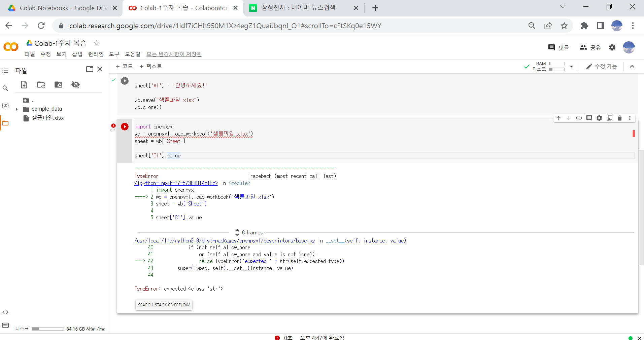Run the sheet A1 assignment cell
This screenshot has height=340, width=644.
[x=125, y=81]
